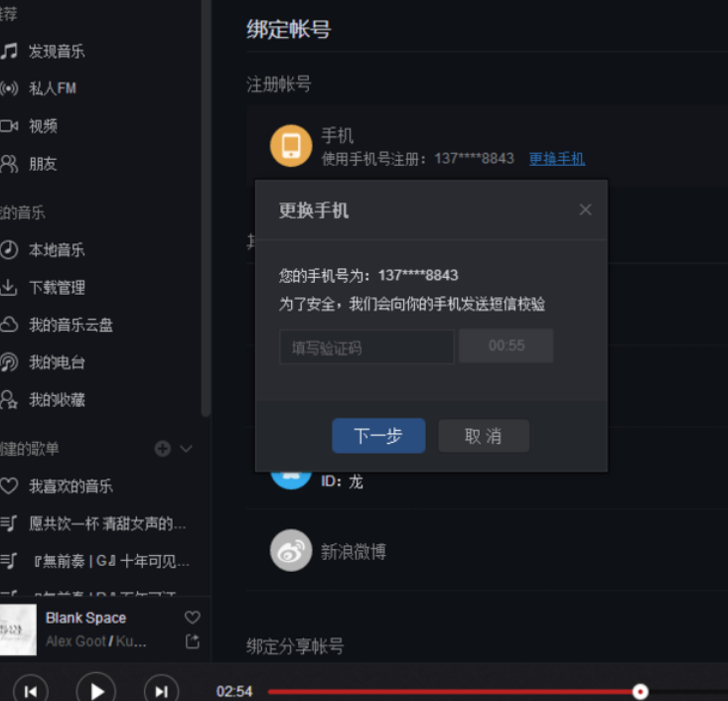The width and height of the screenshot is (728, 701).
Task: Select 我的音乐云盘 in sidebar
Action: coord(72,325)
